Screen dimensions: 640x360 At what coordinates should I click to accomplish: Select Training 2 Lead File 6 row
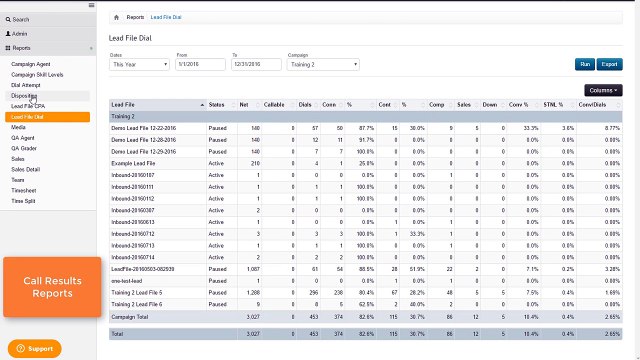[x=366, y=304]
